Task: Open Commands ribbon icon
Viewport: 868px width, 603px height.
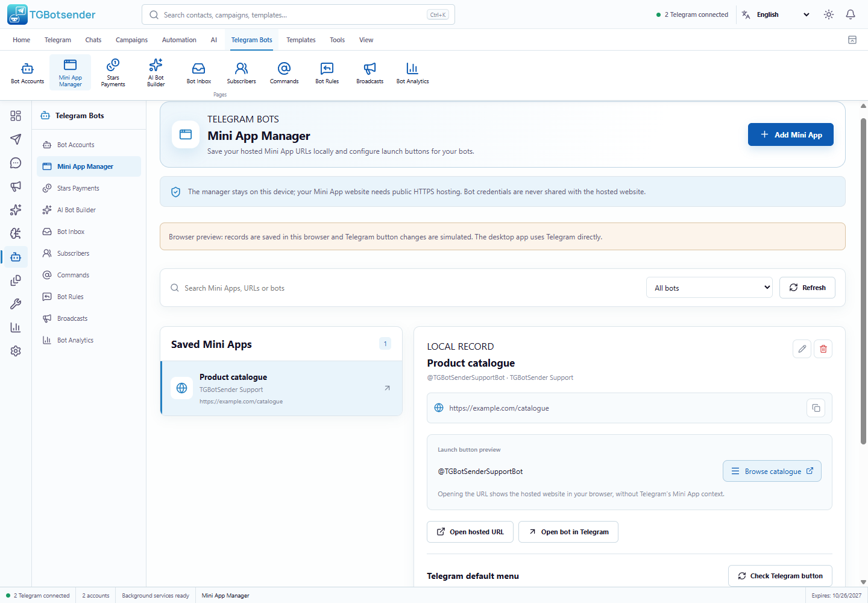Action: [285, 73]
